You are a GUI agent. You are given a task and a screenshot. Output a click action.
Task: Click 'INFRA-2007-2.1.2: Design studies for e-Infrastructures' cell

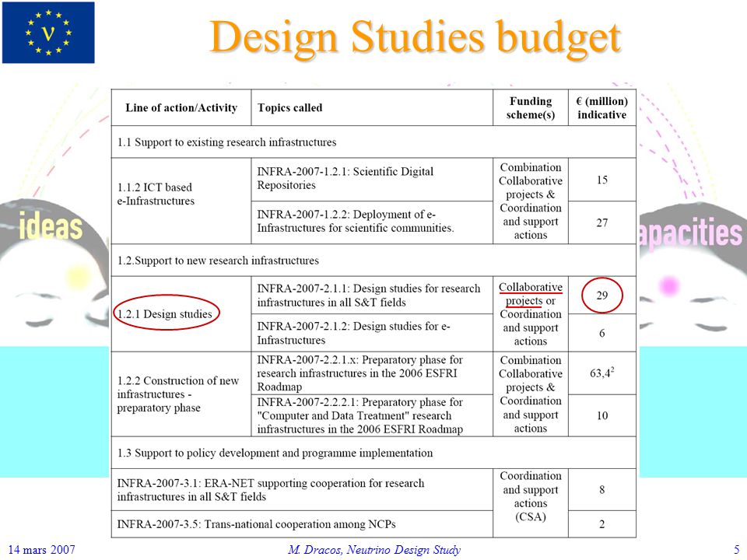click(x=372, y=333)
